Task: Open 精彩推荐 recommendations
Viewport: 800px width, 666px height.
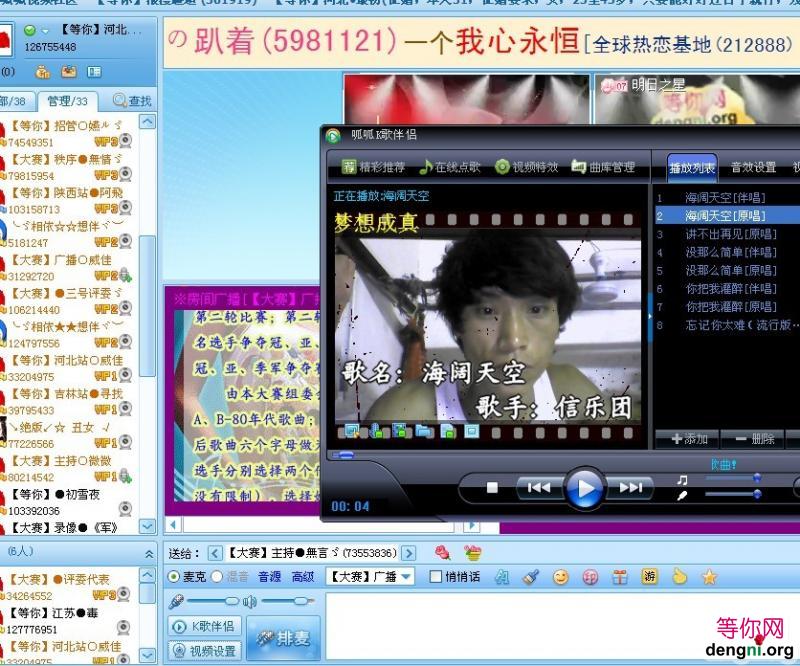Action: (x=374, y=167)
